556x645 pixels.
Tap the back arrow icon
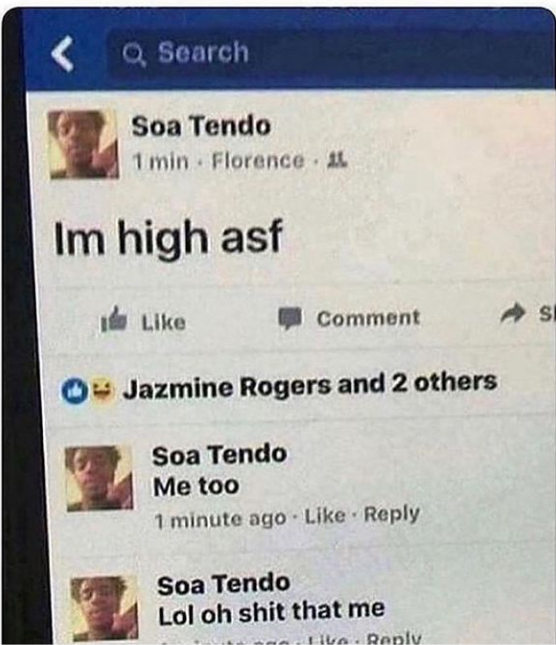[x=62, y=53]
